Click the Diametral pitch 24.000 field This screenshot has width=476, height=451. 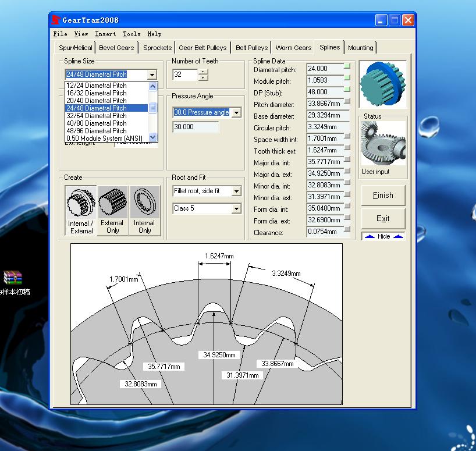[325, 69]
